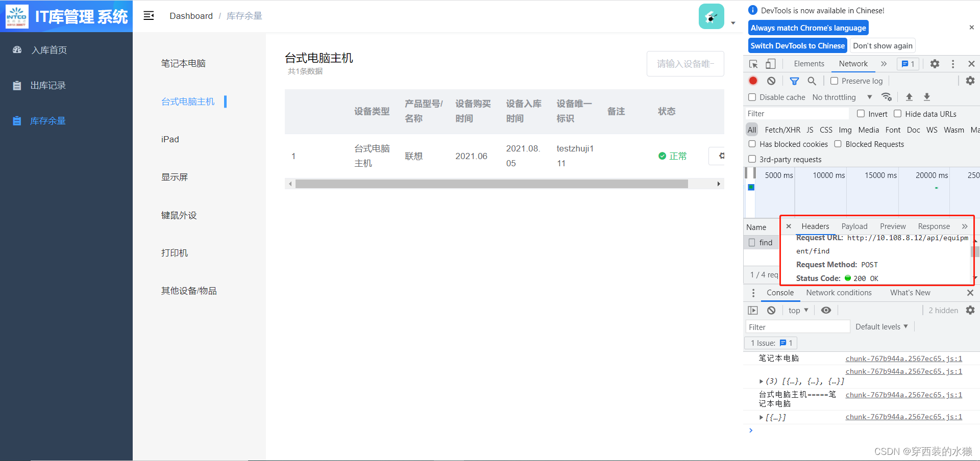Click the console eye (create live expression) icon
The height and width of the screenshot is (461, 980).
(x=826, y=310)
